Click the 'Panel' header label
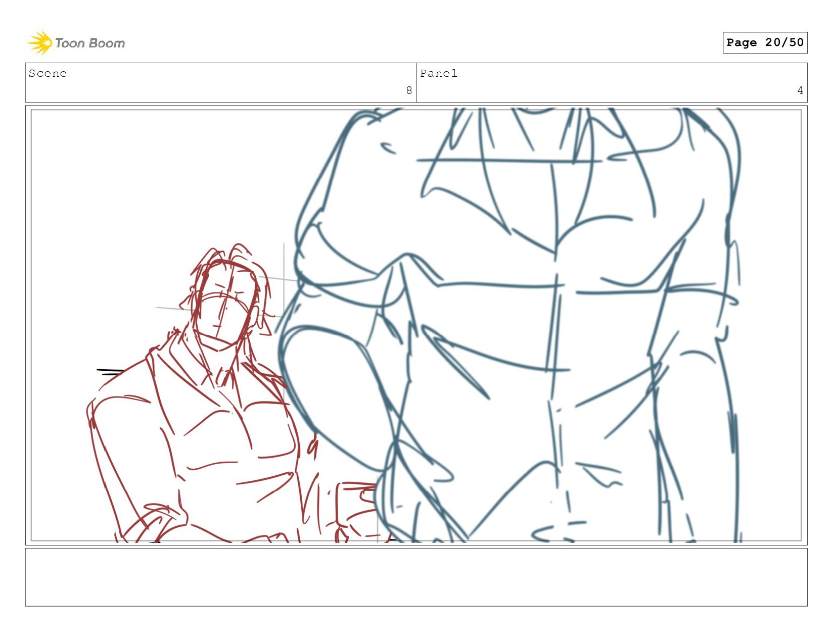This screenshot has width=834, height=644. click(x=439, y=73)
